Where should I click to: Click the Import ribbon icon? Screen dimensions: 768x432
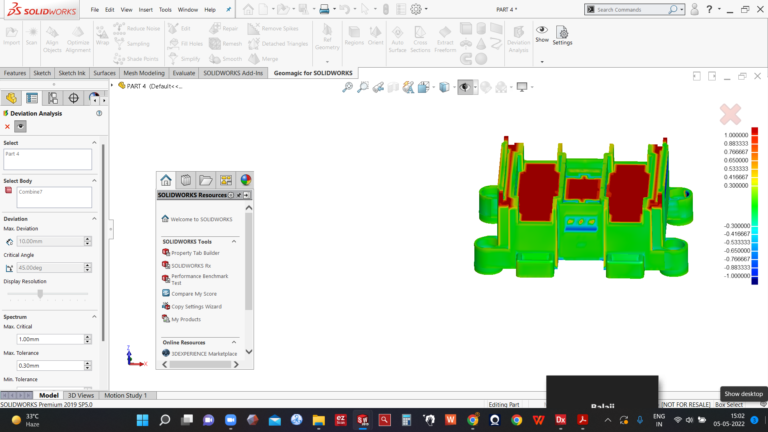(x=11, y=36)
